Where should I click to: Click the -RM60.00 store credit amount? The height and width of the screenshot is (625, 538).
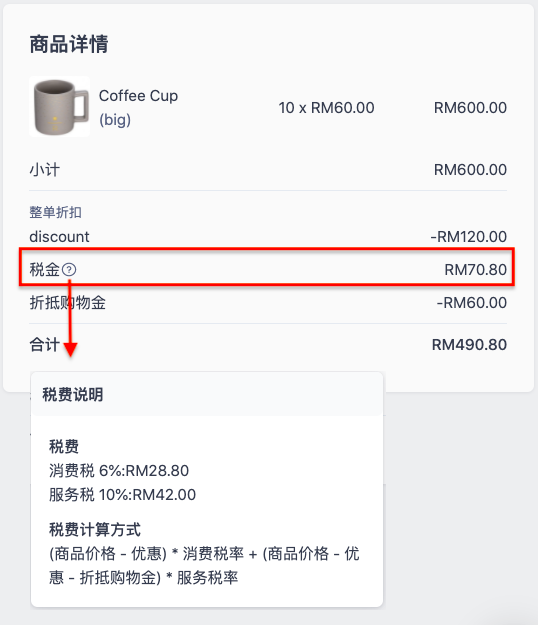[x=471, y=303]
